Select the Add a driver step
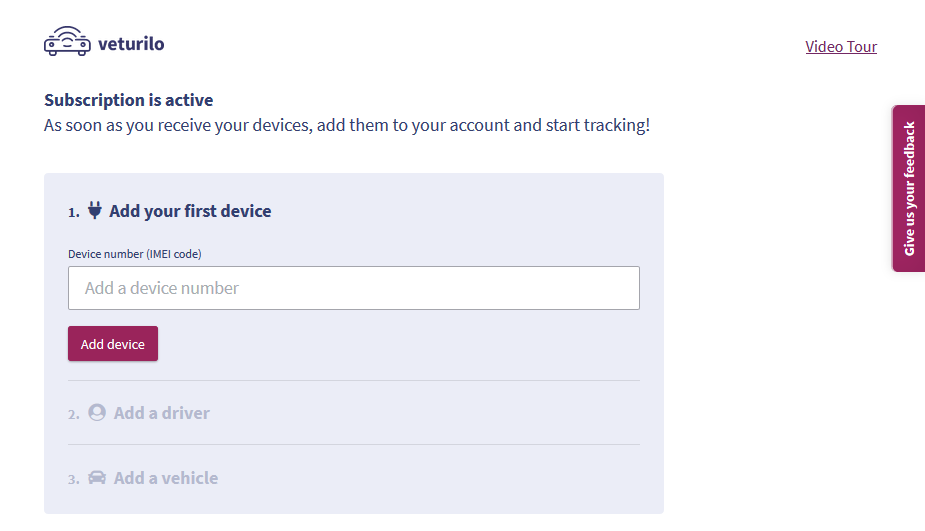Image resolution: width=925 pixels, height=531 pixels. click(161, 413)
